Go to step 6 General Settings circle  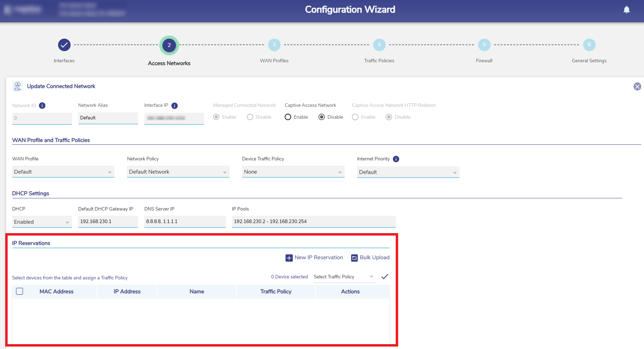(x=589, y=45)
